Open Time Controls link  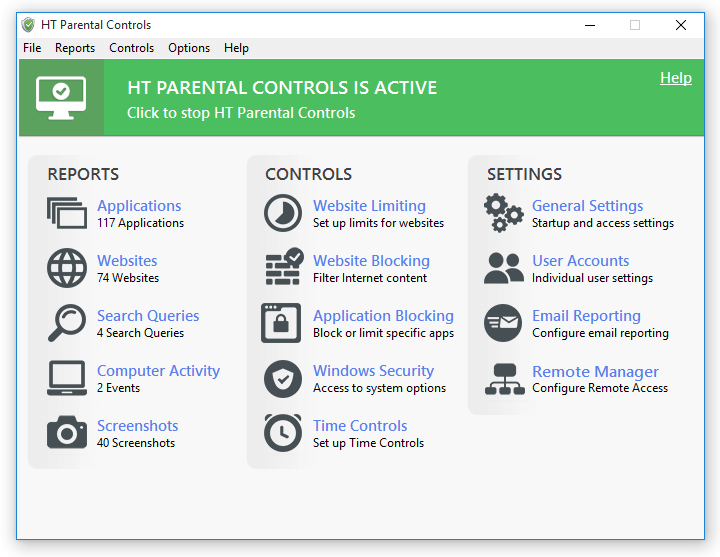360,426
